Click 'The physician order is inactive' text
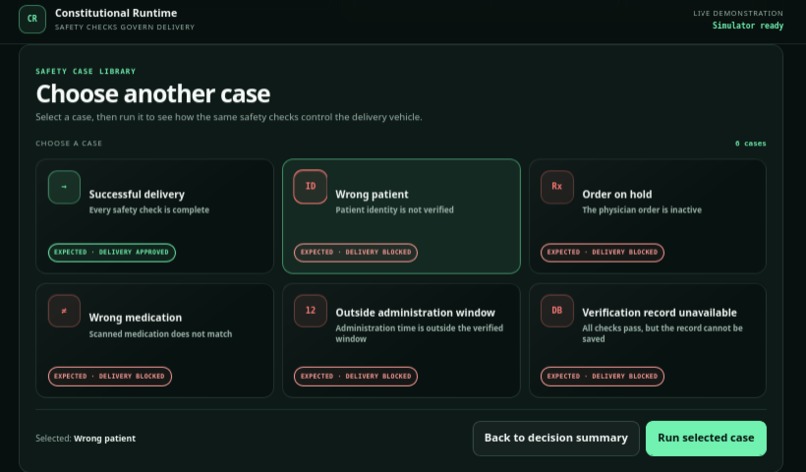Screen dimensions: 806x472 pyautogui.click(x=642, y=210)
